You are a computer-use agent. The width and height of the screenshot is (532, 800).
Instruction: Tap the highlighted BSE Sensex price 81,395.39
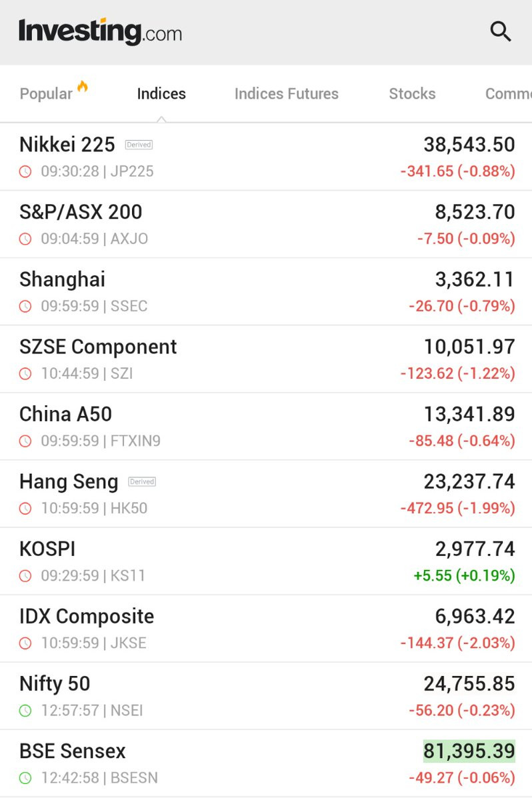click(x=469, y=751)
